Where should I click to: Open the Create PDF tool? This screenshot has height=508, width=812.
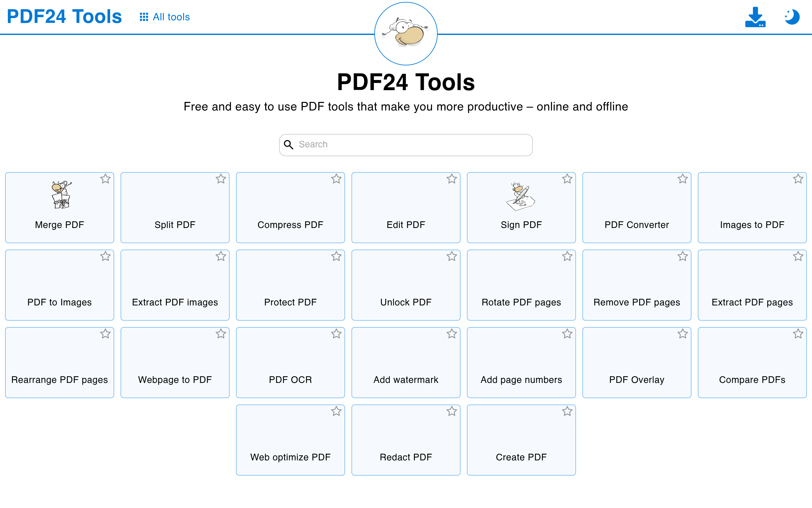tap(521, 440)
